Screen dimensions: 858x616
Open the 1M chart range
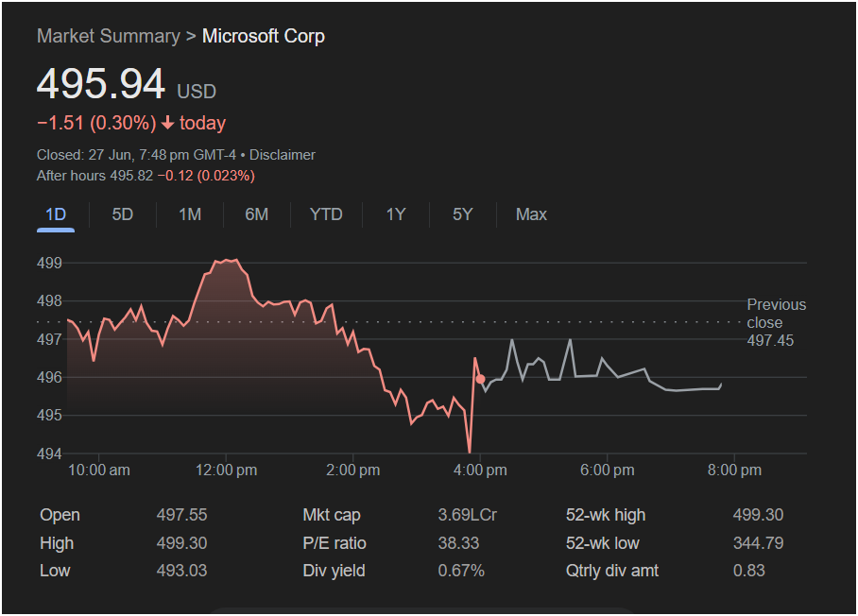point(190,214)
